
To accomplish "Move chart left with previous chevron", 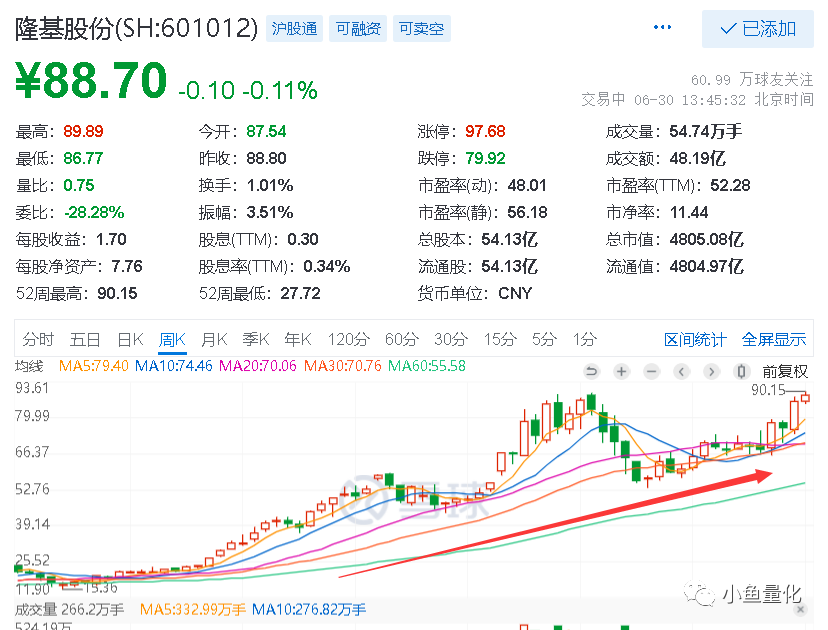I will pos(681,372).
